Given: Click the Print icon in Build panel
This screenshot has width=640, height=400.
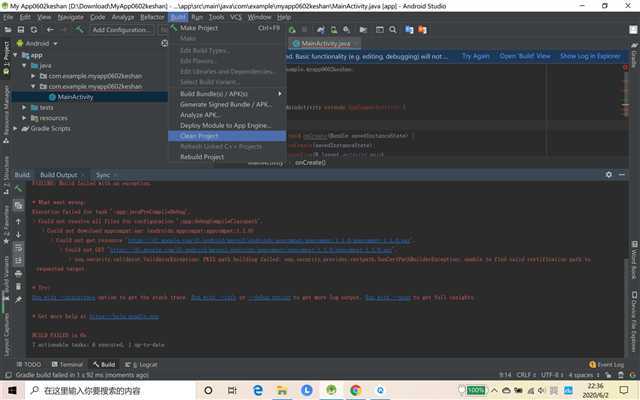Looking at the screenshot, I should click(x=18, y=273).
